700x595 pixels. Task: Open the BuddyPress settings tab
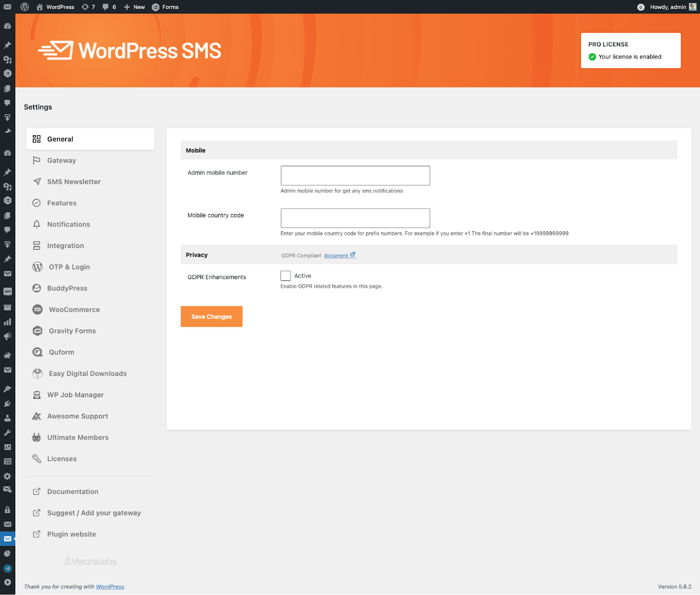click(x=90, y=288)
